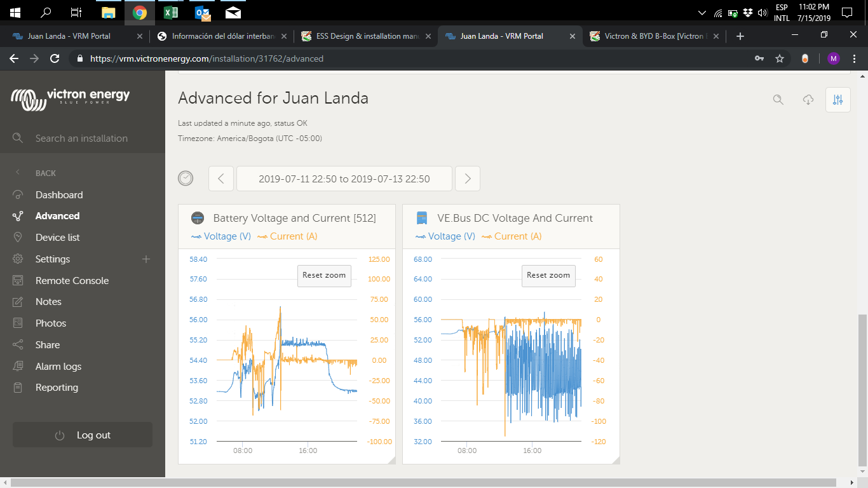Click the Settings label in sidebar

pos(53,259)
